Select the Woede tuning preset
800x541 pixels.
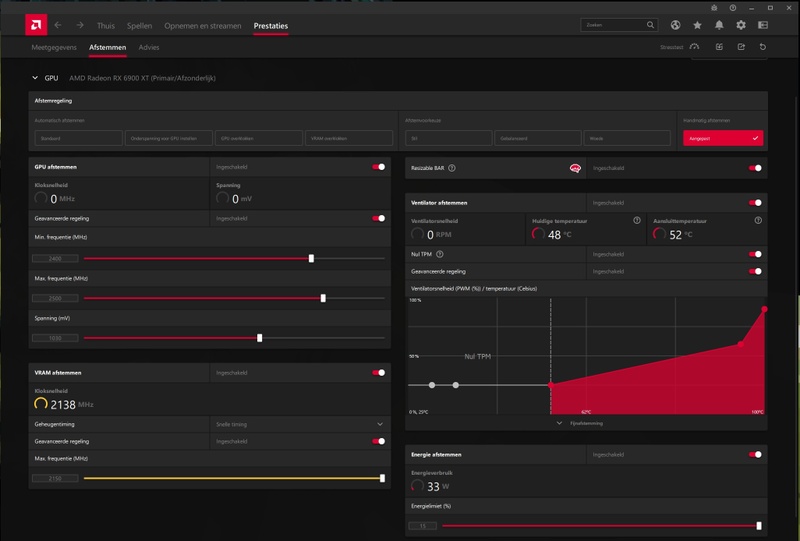(x=627, y=138)
